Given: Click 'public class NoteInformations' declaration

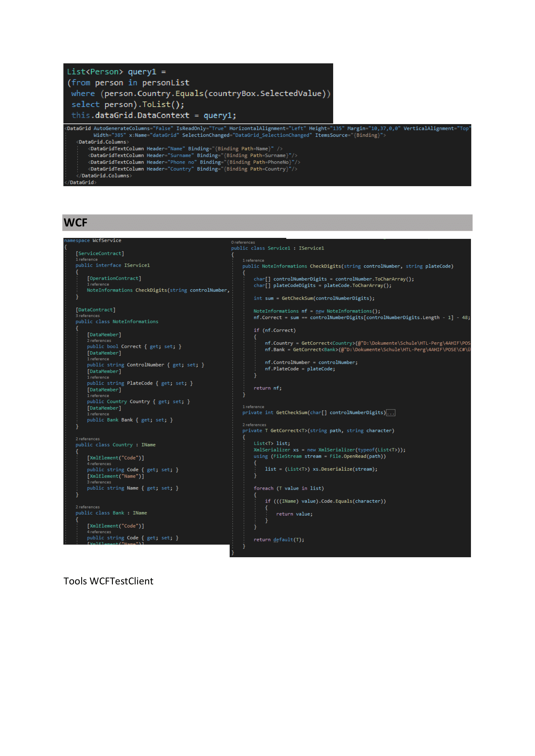Looking at the screenshot, I should pos(117,321).
